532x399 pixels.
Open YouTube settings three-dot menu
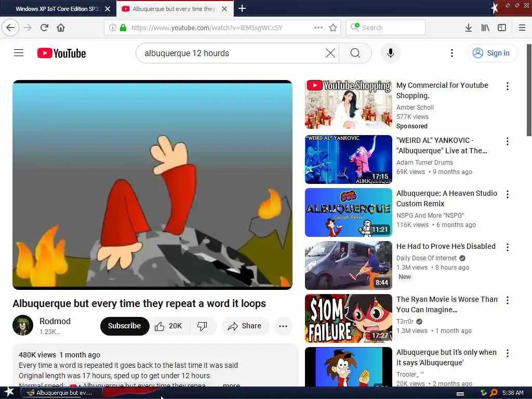451,53
